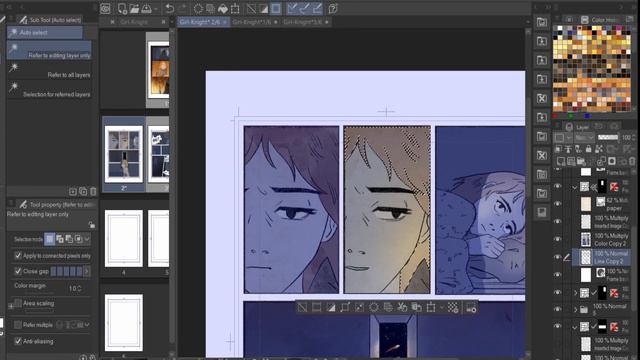Open selection launcher settings icon
Image resolution: width=640 pixels, height=360 pixels.
tap(471, 308)
